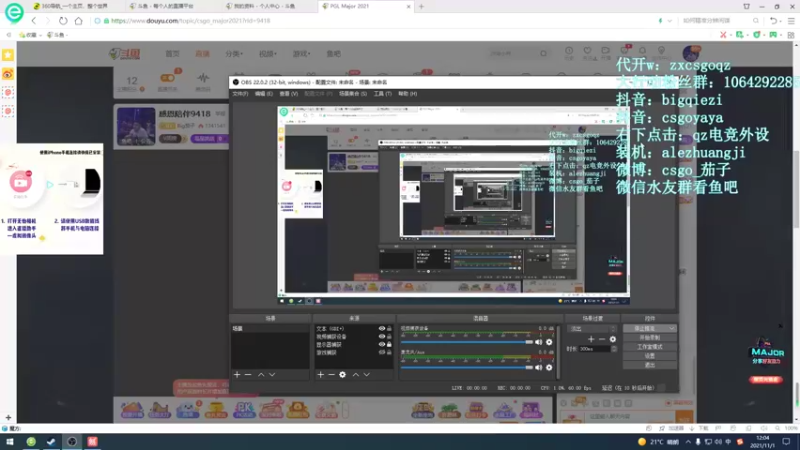Open the dropdown arrow on 停止推流 button
800x450 pixels.
tap(671, 329)
